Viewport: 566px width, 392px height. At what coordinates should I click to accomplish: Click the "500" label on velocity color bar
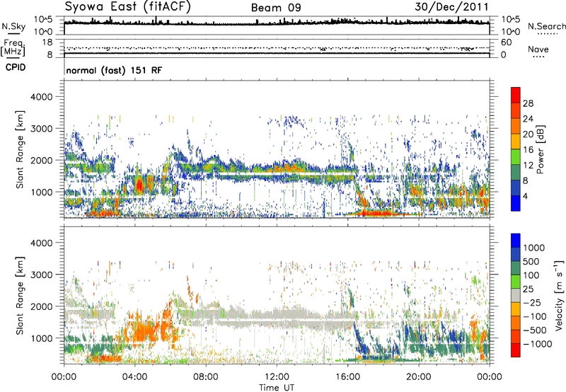coord(530,261)
